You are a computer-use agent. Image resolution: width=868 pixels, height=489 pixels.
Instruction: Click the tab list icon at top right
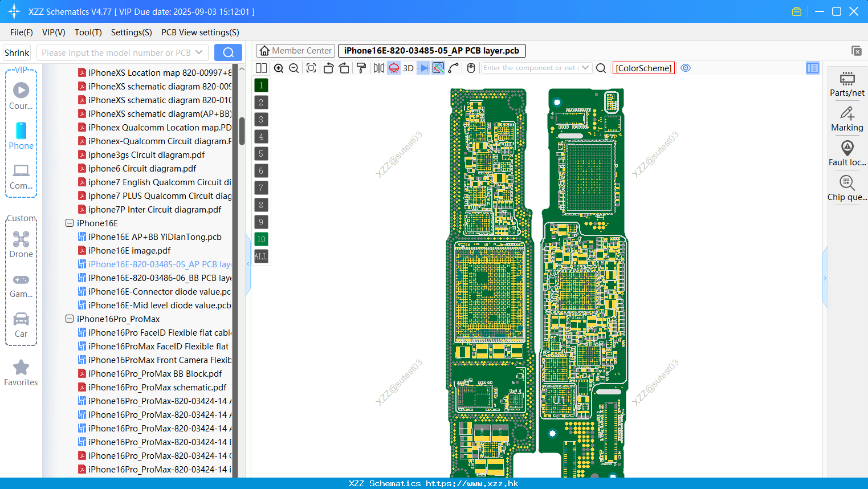(x=856, y=51)
